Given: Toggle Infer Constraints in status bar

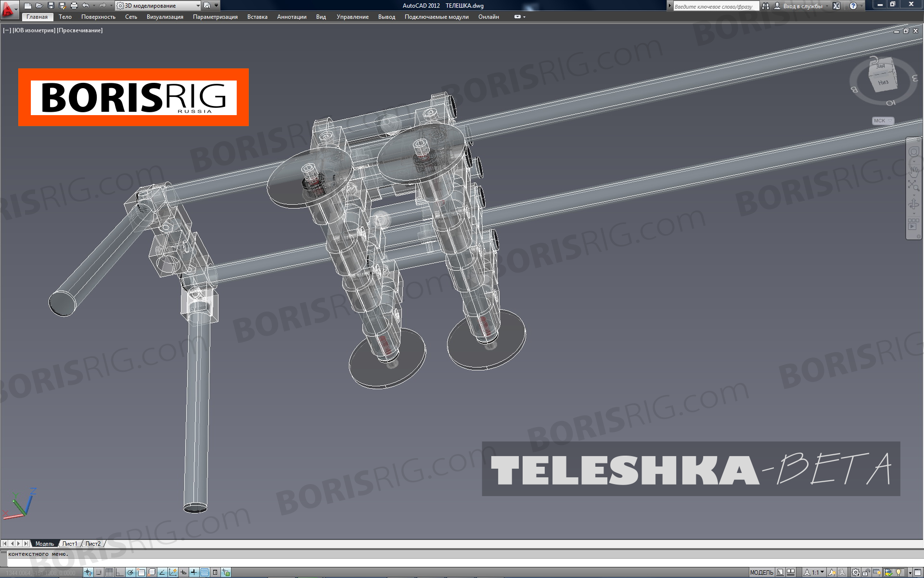Looking at the screenshot, I should [x=88, y=572].
